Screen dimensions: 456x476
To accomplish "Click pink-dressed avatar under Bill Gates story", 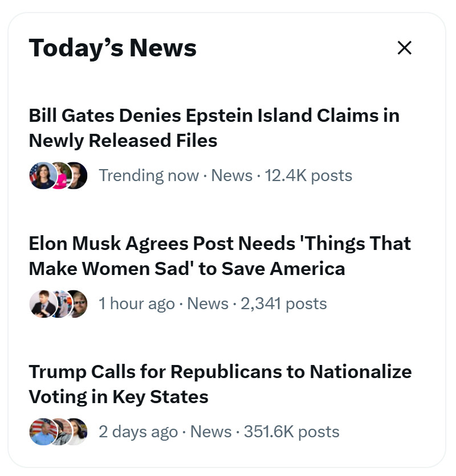I will tap(59, 175).
